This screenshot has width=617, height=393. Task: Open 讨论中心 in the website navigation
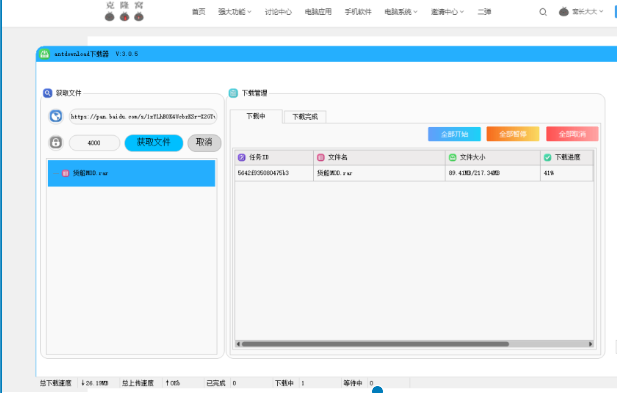278,12
